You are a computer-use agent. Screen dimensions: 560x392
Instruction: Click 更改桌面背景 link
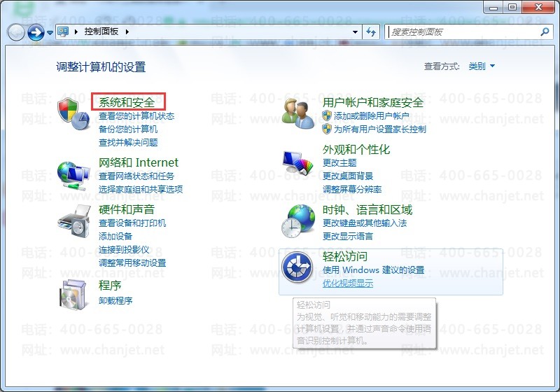[348, 176]
